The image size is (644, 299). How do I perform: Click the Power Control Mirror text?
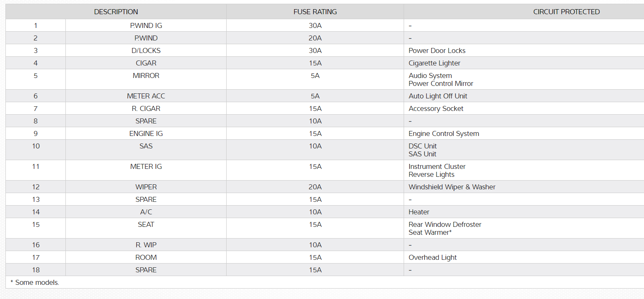[x=441, y=83]
